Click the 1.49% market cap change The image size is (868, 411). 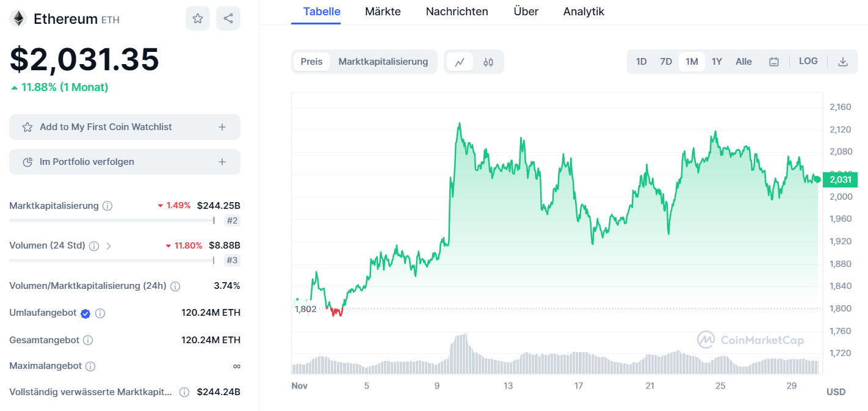(174, 206)
